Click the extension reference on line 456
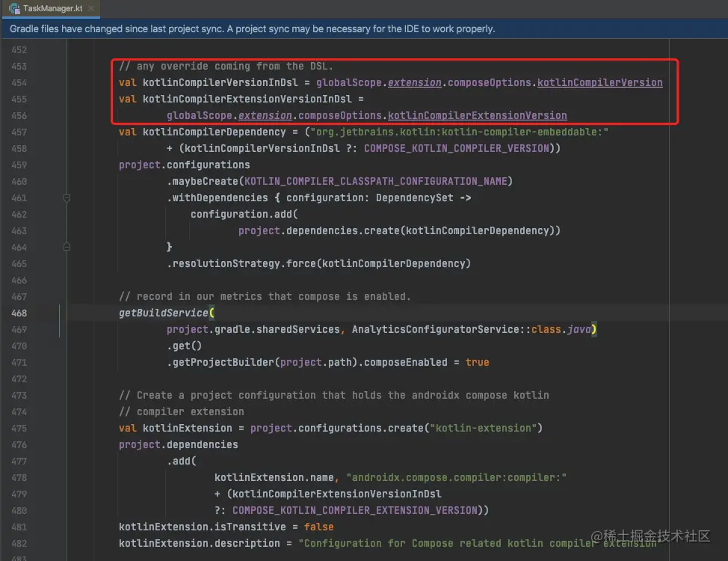The height and width of the screenshot is (561, 728). (265, 116)
